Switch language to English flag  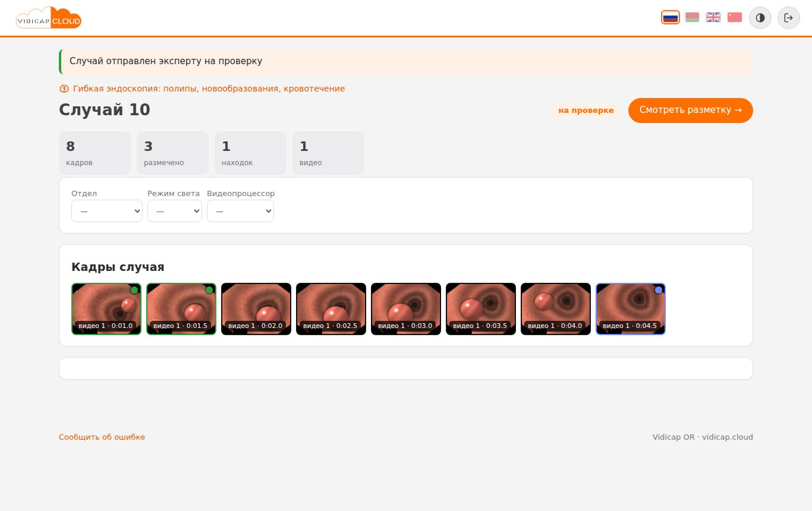pos(713,17)
